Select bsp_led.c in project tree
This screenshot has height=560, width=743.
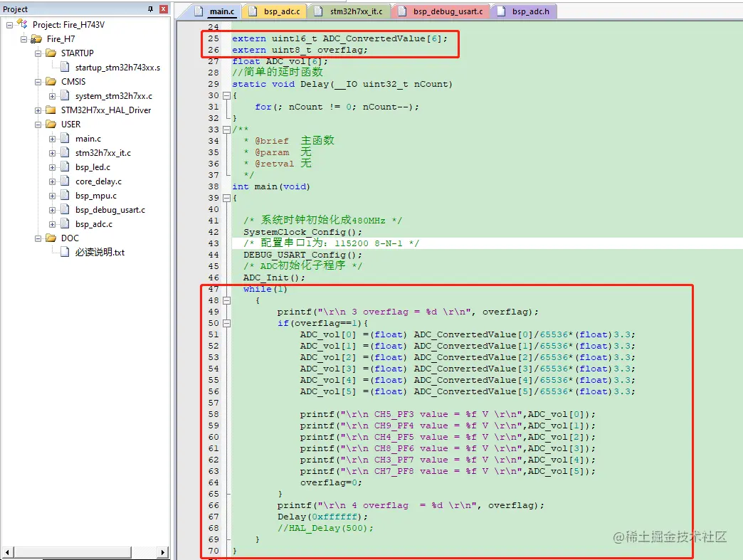[93, 167]
